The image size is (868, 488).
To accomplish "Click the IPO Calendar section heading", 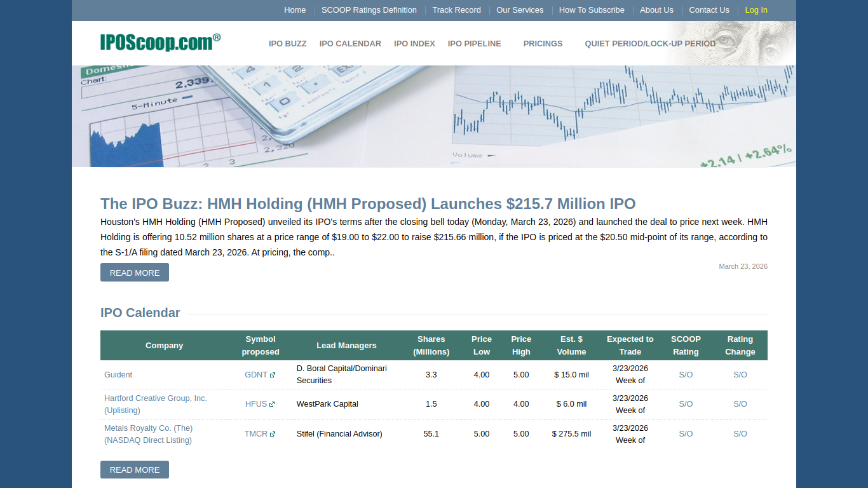I will (x=140, y=313).
